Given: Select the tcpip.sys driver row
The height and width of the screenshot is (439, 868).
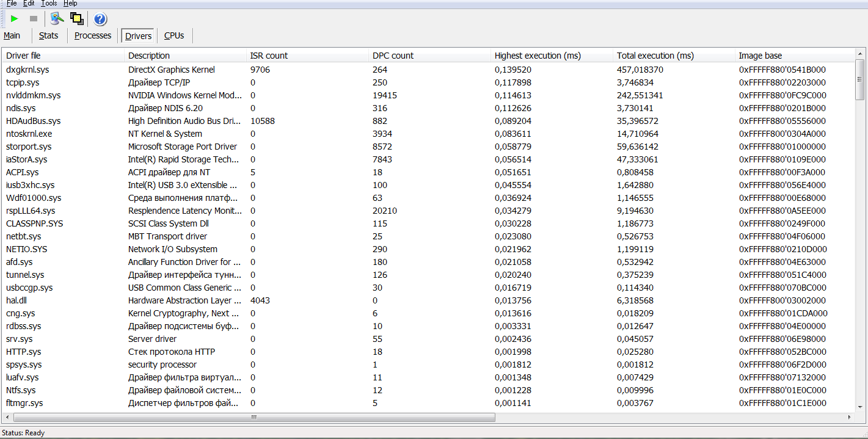Looking at the screenshot, I should [428, 82].
